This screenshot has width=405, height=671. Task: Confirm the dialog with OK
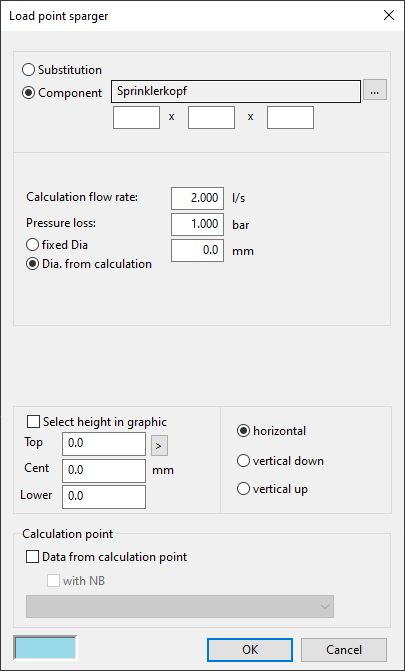tap(250, 650)
